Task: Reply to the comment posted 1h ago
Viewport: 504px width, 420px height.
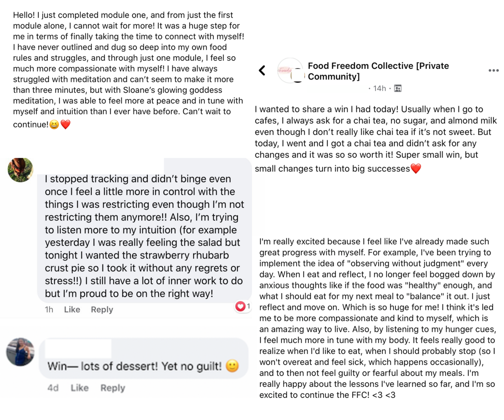Action: click(102, 309)
